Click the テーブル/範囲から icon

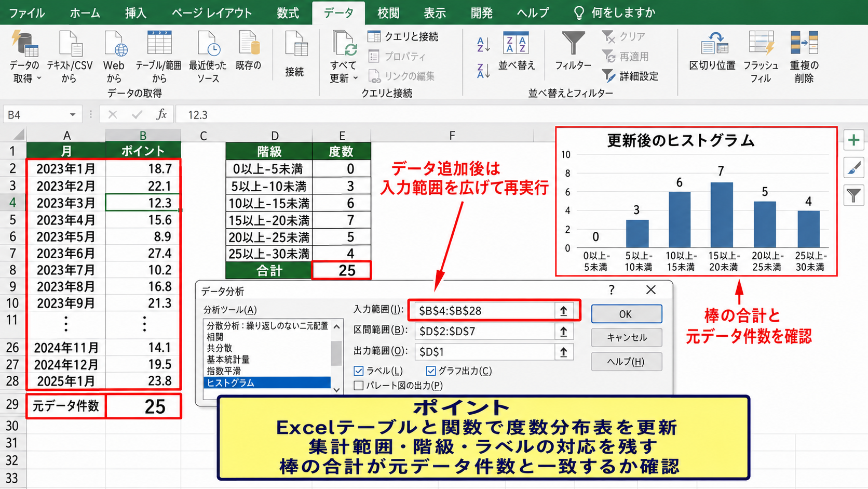coord(159,44)
